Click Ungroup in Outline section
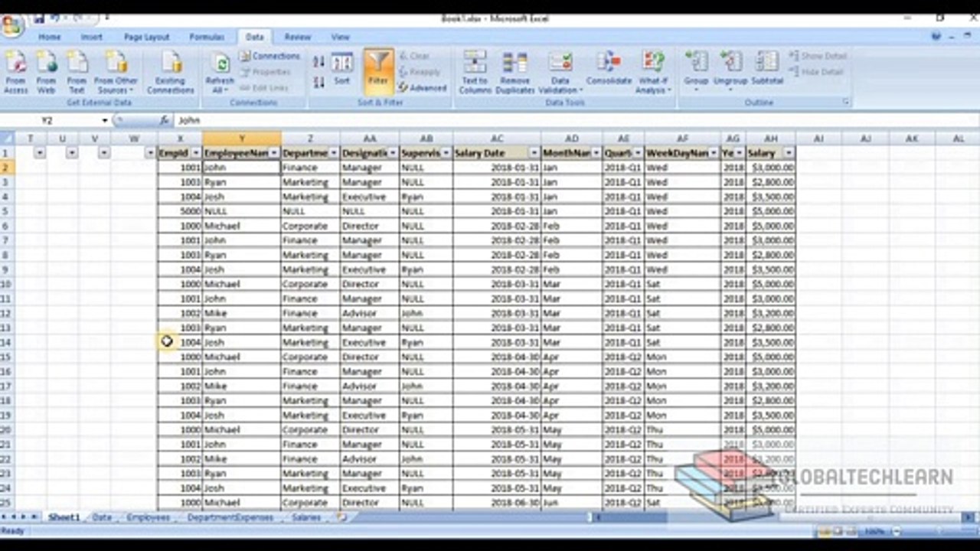Viewport: 980px width, 551px height. tap(730, 70)
